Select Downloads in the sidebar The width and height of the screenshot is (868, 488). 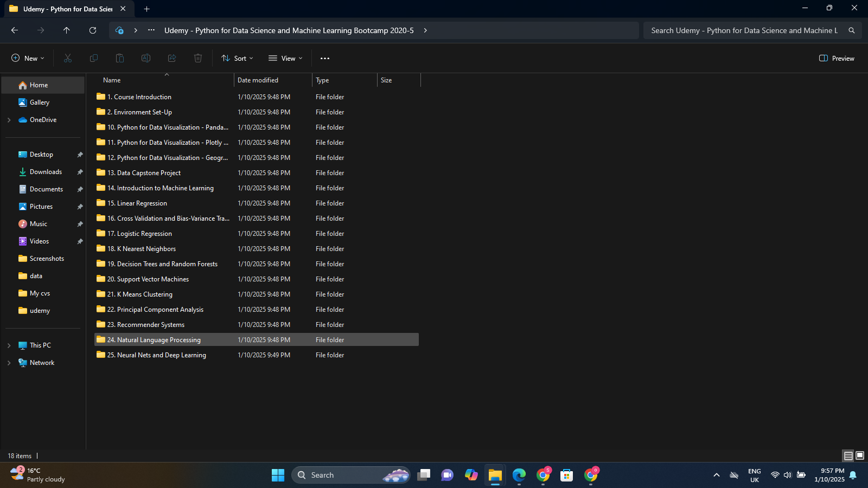coord(46,172)
